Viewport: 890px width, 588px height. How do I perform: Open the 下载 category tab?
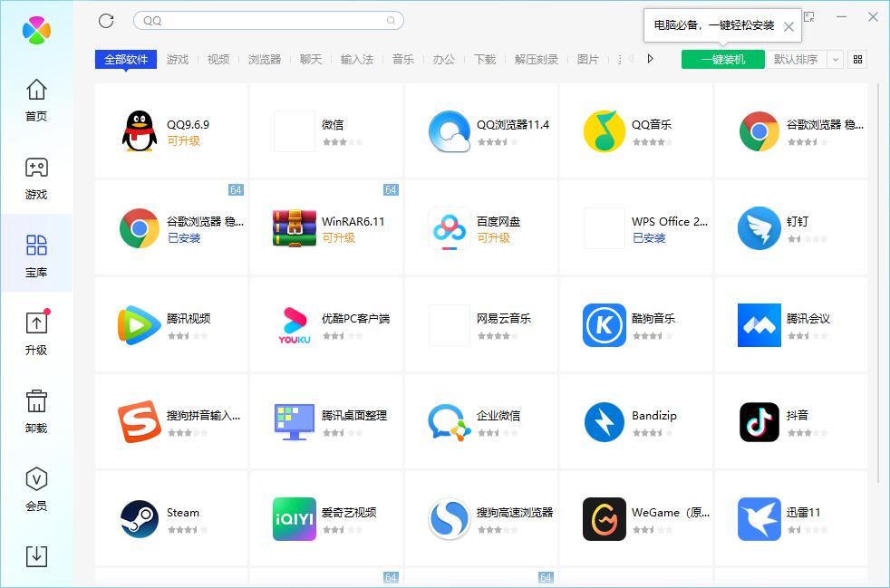(x=485, y=59)
